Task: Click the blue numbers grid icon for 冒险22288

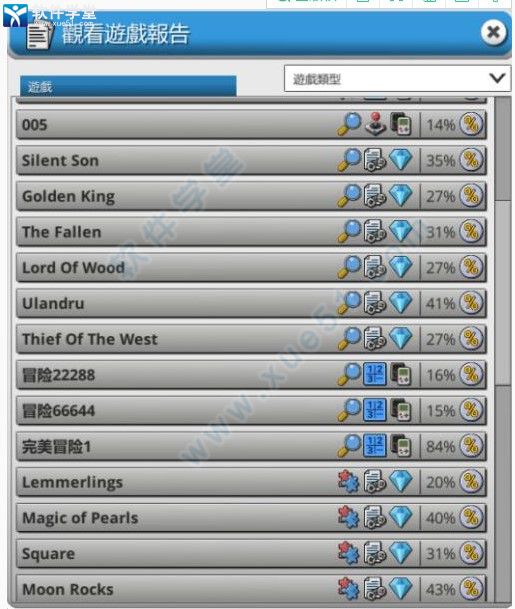Action: [x=374, y=374]
